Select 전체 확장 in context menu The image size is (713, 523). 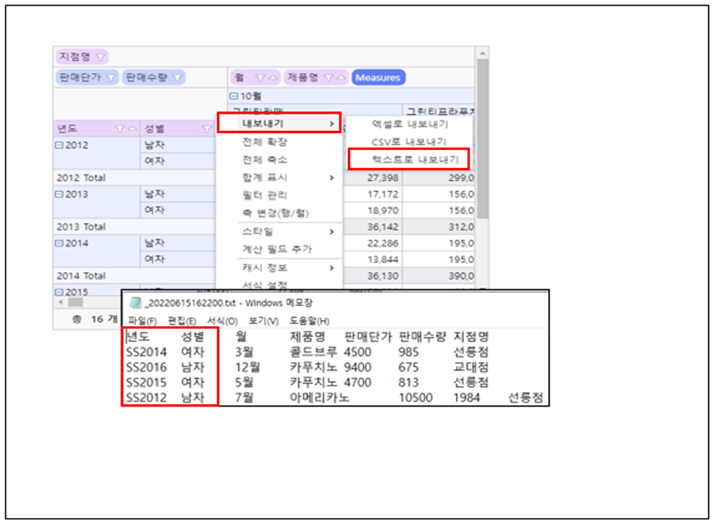pyautogui.click(x=265, y=142)
